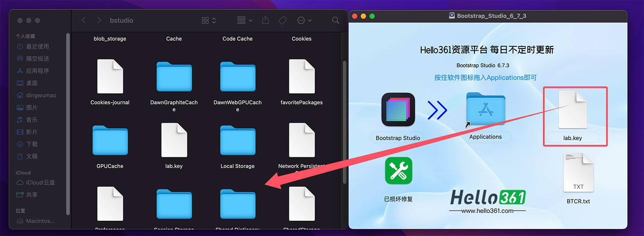Select the Local Storage folder
644x236 pixels.
click(x=237, y=141)
